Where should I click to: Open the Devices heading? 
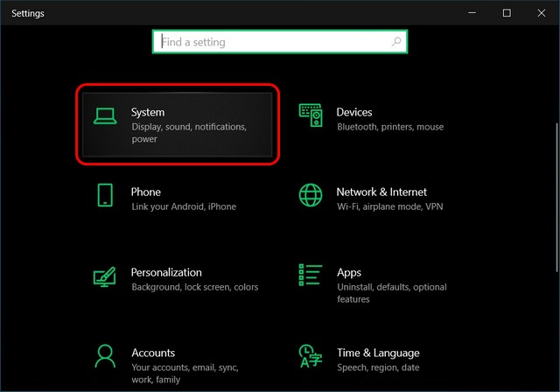[353, 113]
